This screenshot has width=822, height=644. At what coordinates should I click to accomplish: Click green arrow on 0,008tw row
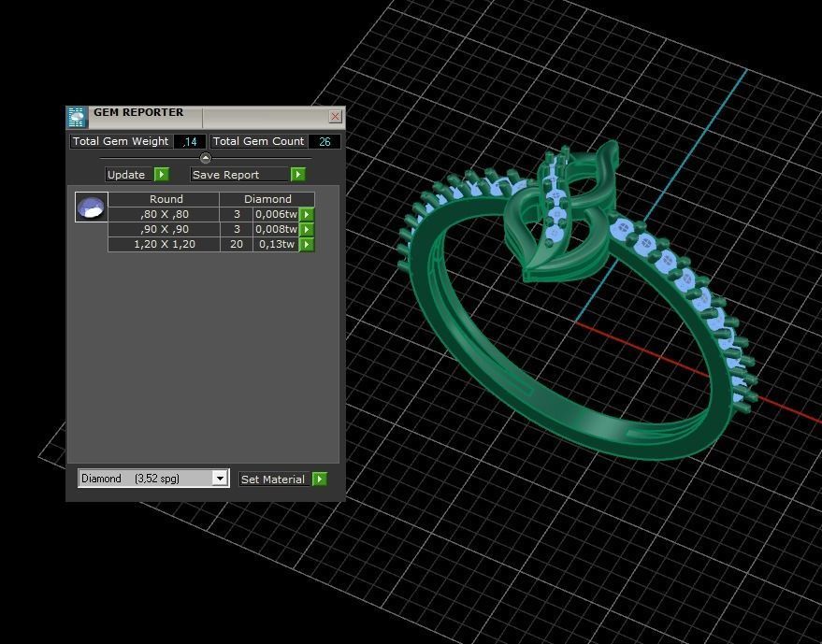pos(307,230)
